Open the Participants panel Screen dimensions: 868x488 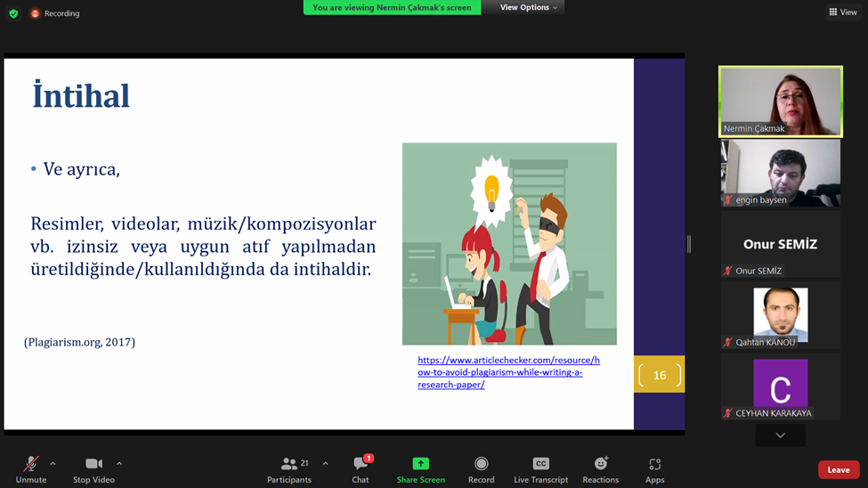click(x=289, y=464)
